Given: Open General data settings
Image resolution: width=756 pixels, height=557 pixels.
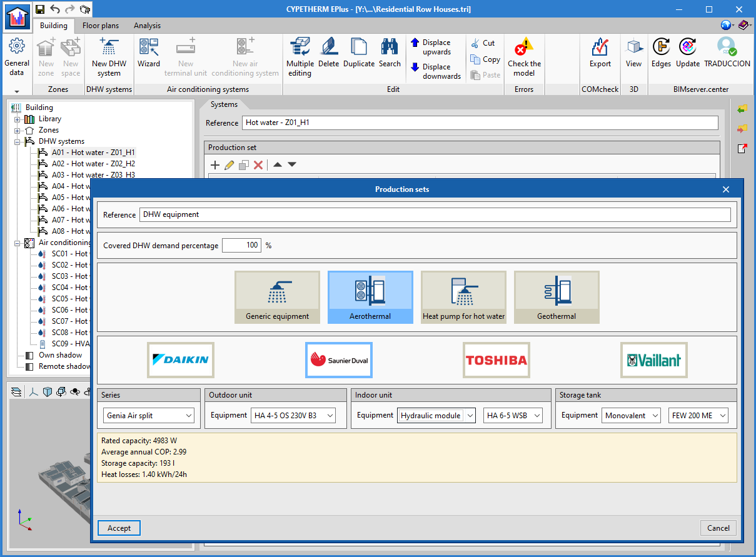Looking at the screenshot, I should pyautogui.click(x=17, y=58).
